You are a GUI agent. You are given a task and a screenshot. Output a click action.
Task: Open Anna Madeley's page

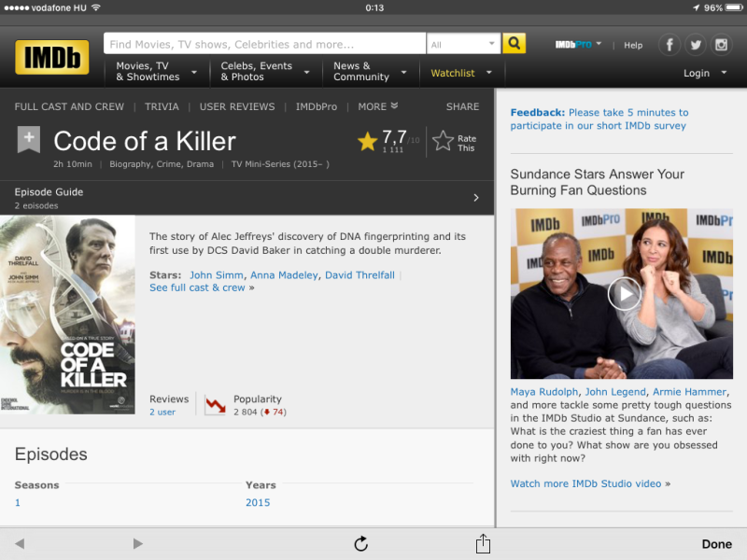tap(284, 275)
